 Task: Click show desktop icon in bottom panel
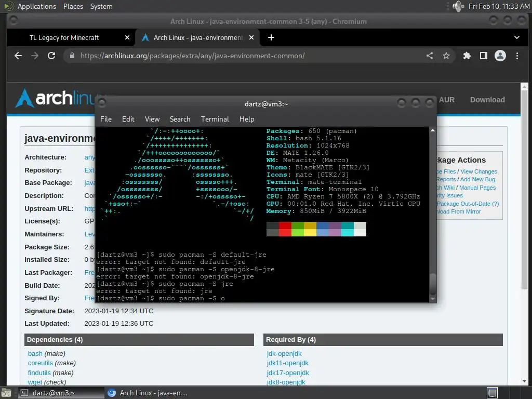point(6,393)
